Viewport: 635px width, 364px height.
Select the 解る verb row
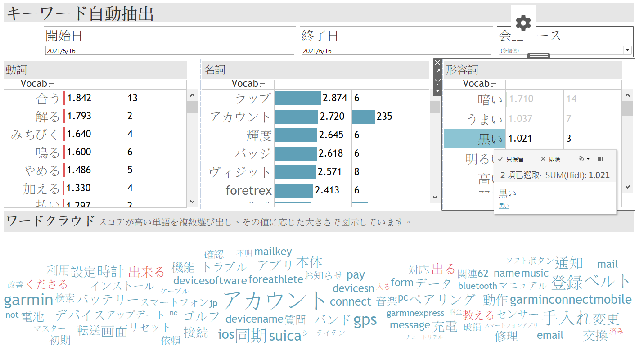tap(95, 116)
